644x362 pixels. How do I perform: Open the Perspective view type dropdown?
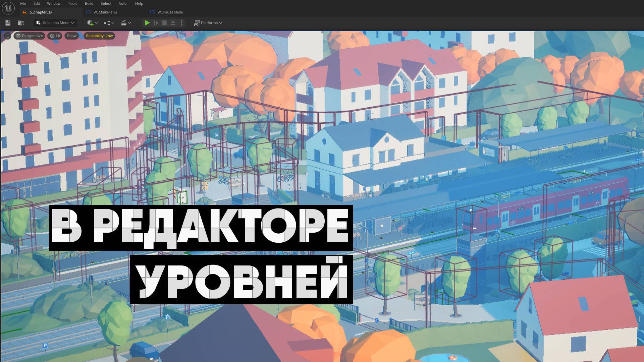(x=30, y=36)
